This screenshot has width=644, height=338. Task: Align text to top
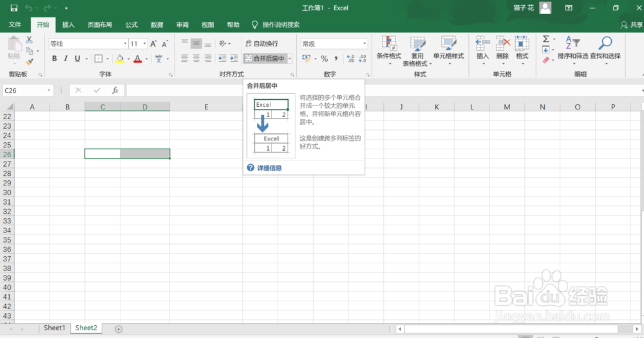185,43
